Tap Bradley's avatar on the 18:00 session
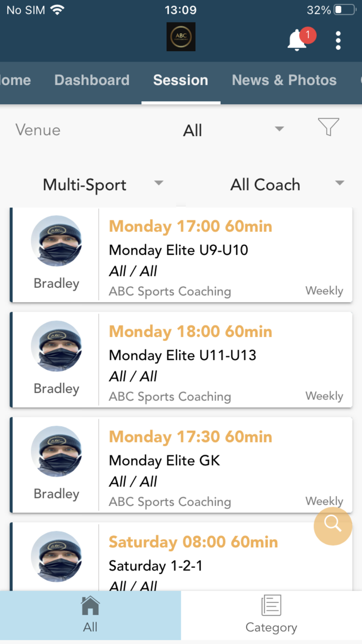Image resolution: width=362 pixels, height=644 pixels. [x=56, y=346]
